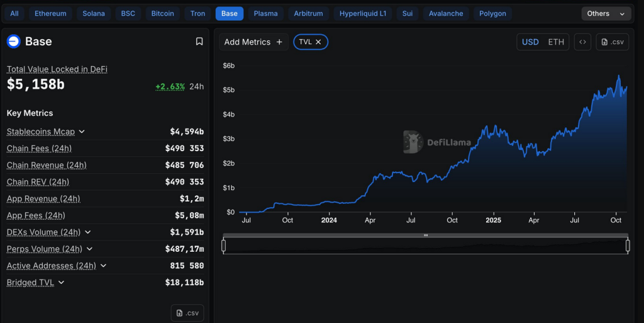The width and height of the screenshot is (644, 323).
Task: Open the embed code icon button
Action: point(582,42)
